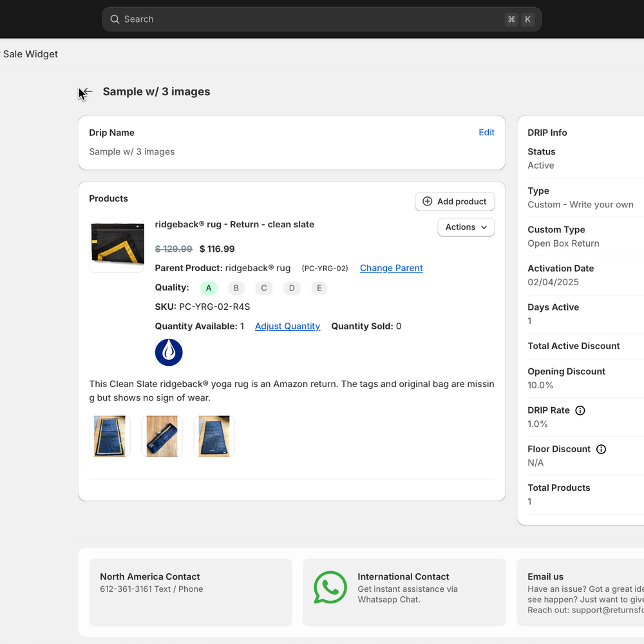
Task: Click the Status value Active
Action: click(541, 166)
